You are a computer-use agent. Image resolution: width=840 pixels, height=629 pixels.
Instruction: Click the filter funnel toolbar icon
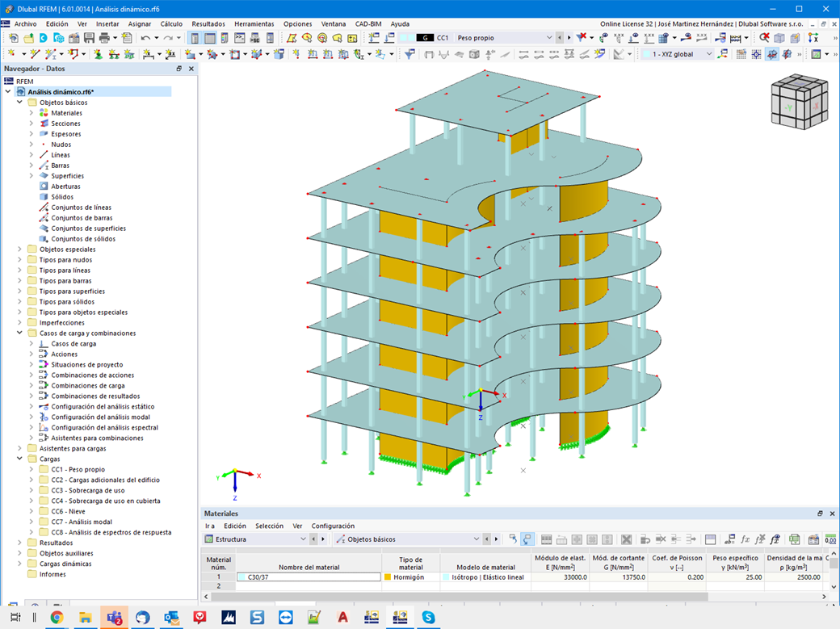click(x=409, y=54)
